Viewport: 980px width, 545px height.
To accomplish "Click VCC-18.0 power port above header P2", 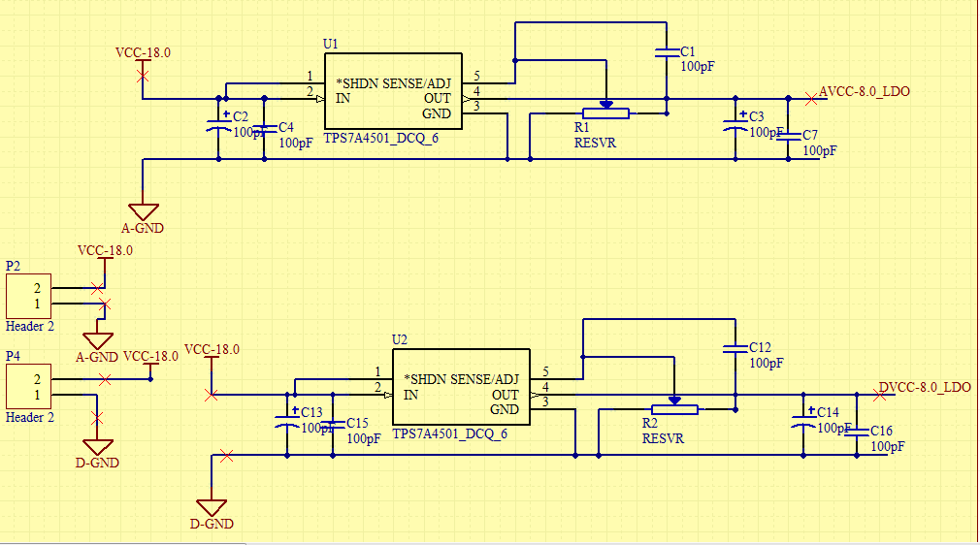I will (x=105, y=250).
